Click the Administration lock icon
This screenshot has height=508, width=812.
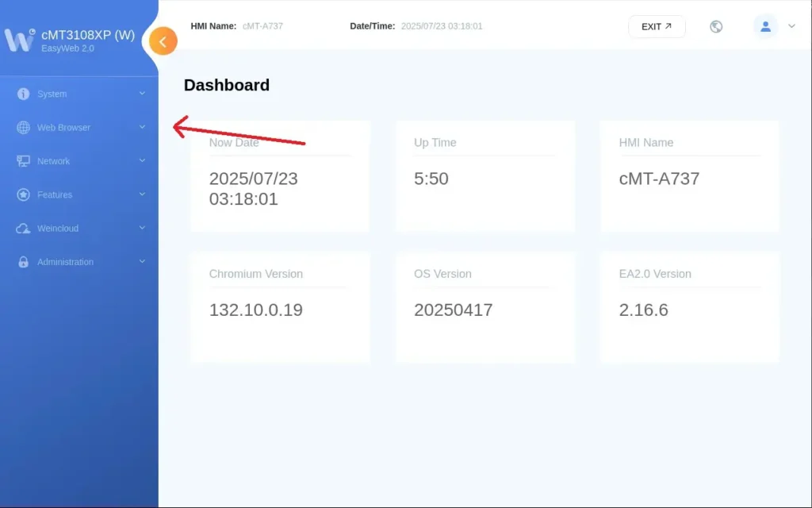23,262
